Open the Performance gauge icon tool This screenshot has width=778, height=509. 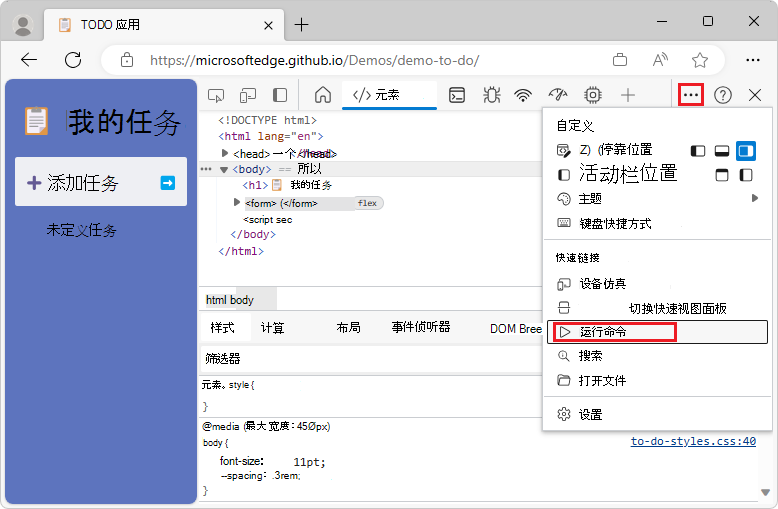(x=558, y=95)
